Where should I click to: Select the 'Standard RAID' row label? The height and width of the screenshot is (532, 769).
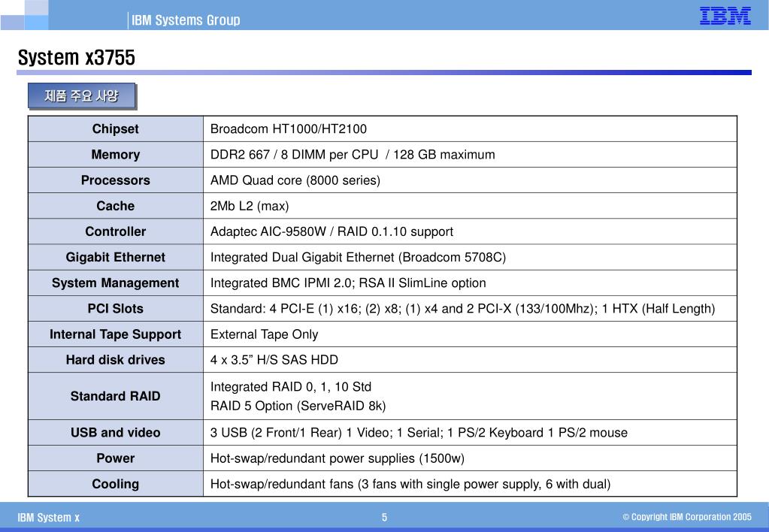(115, 396)
